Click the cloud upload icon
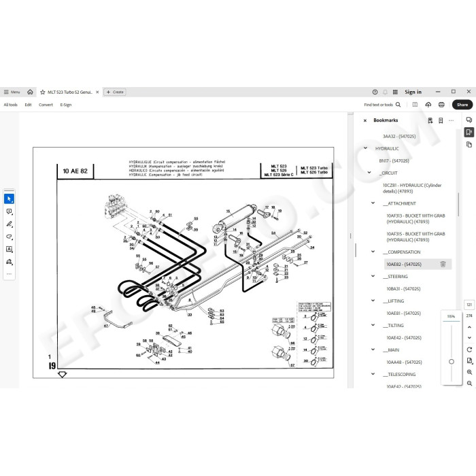Screen dimensions: 476x476 (x=428, y=105)
